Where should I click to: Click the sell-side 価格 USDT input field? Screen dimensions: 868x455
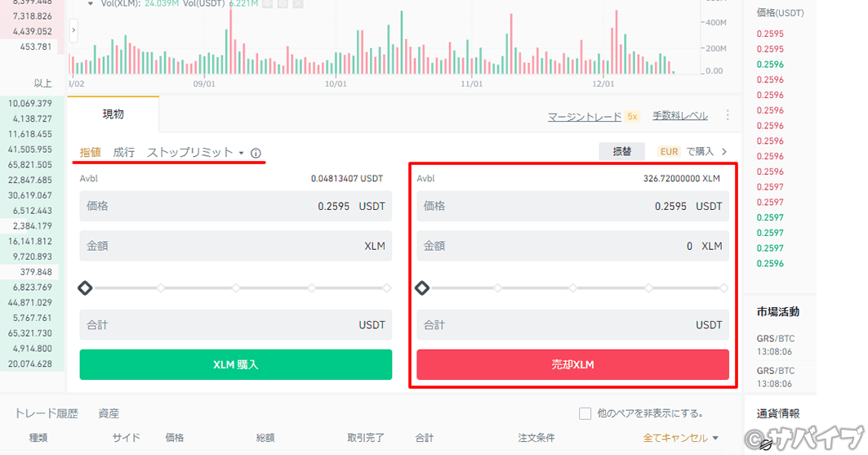point(572,206)
